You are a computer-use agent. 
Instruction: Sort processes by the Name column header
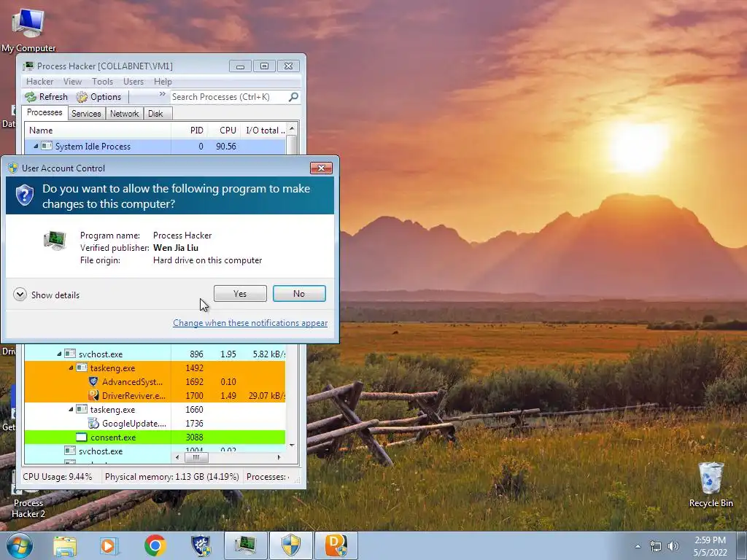pos(98,130)
